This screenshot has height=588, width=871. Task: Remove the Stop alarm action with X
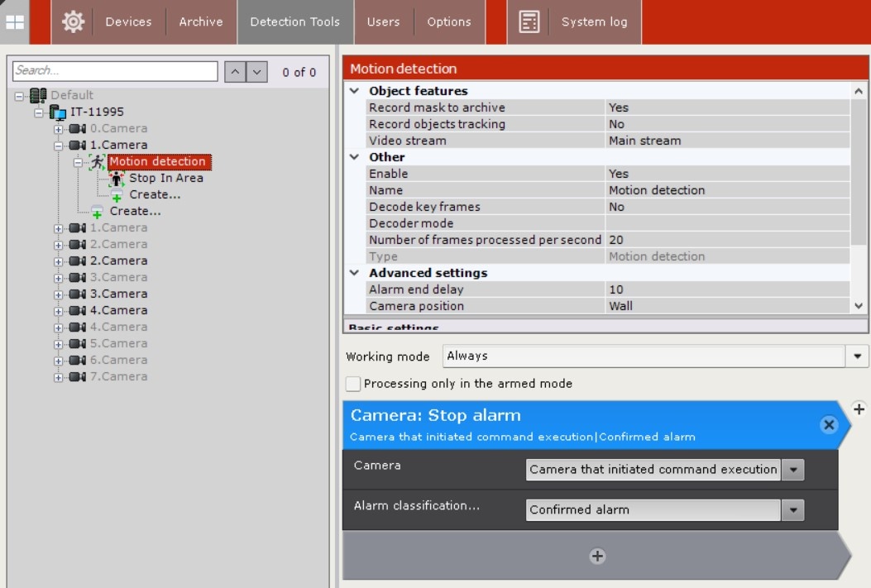[828, 424]
